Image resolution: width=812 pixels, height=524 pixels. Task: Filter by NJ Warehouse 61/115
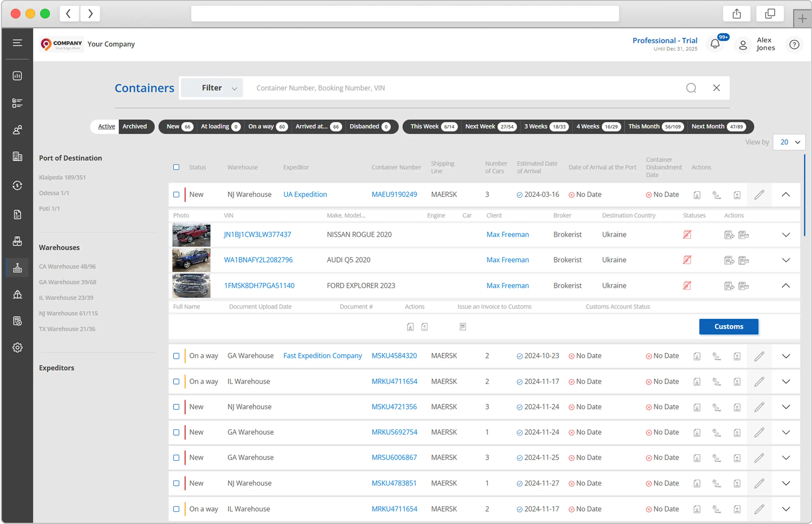pyautogui.click(x=68, y=313)
